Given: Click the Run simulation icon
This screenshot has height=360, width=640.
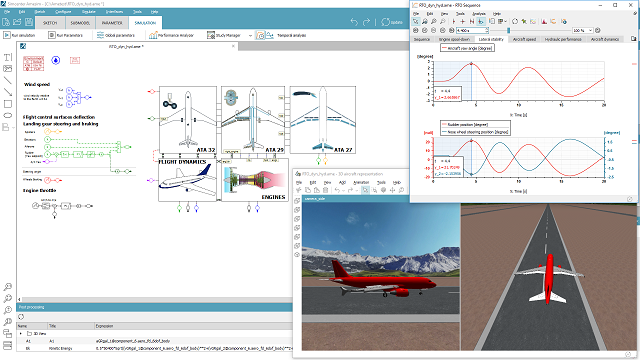Looking at the screenshot, I should click(x=7, y=35).
